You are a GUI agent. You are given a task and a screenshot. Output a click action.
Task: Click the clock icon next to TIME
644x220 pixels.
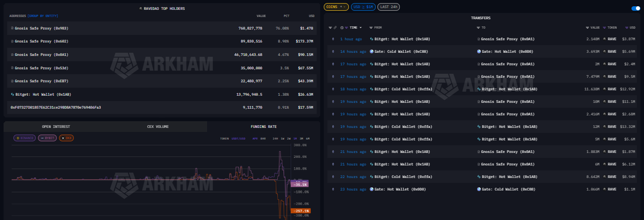342,27
